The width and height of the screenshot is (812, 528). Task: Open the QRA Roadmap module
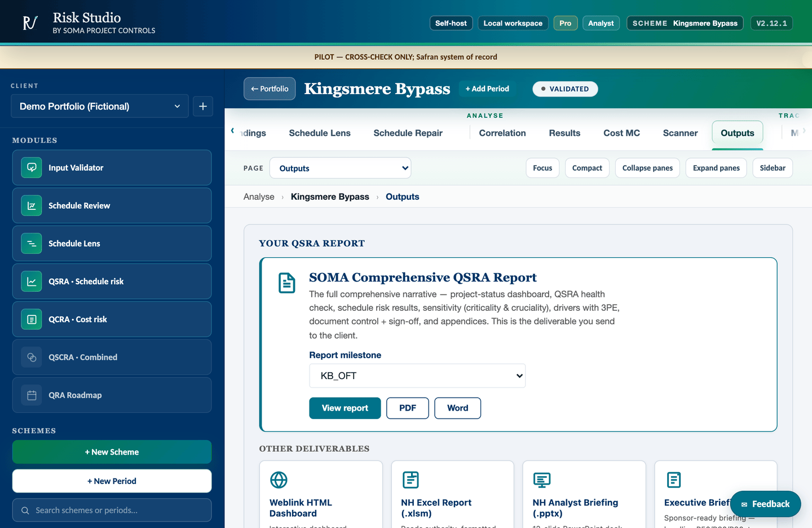112,395
